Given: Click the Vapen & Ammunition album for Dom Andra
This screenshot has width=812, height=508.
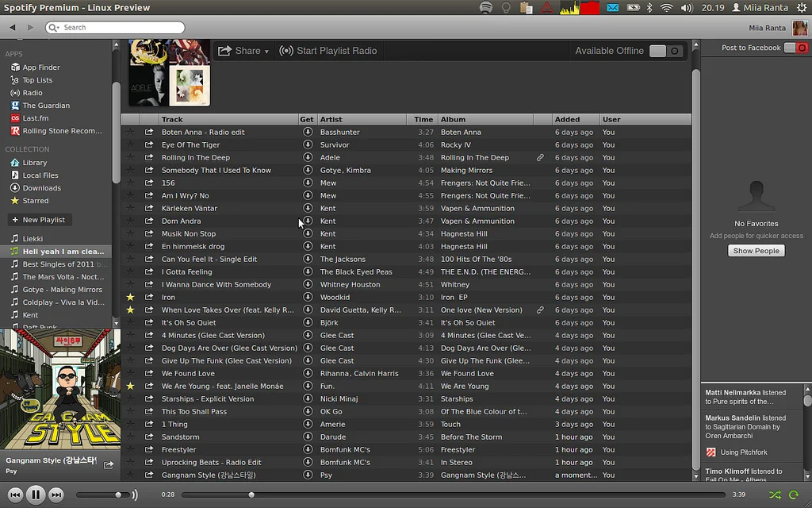Looking at the screenshot, I should (x=477, y=221).
